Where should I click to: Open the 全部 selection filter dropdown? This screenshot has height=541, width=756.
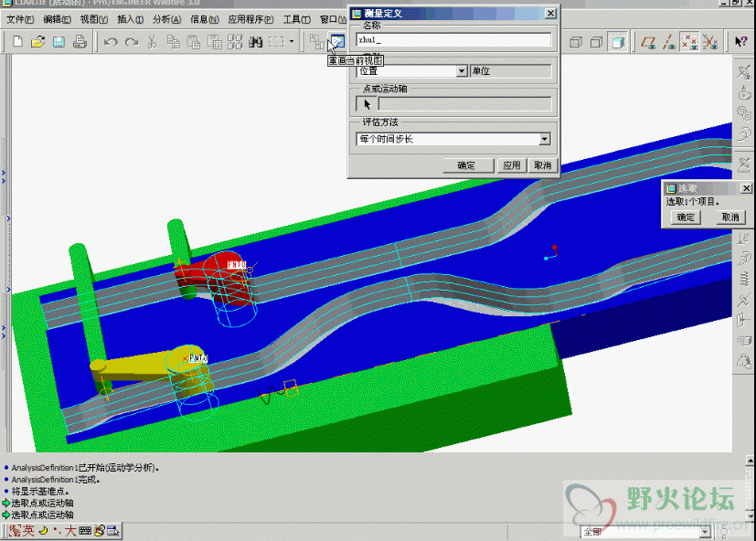pyautogui.click(x=706, y=532)
